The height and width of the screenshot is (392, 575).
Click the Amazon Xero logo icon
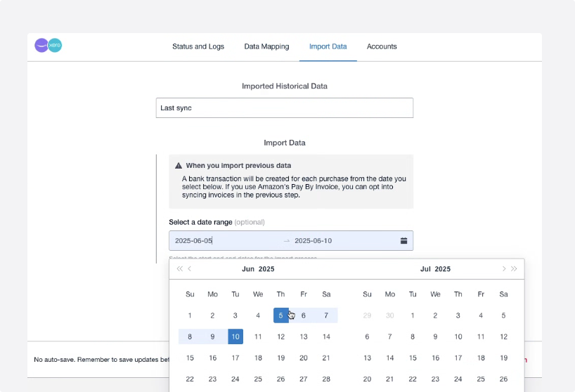click(49, 46)
